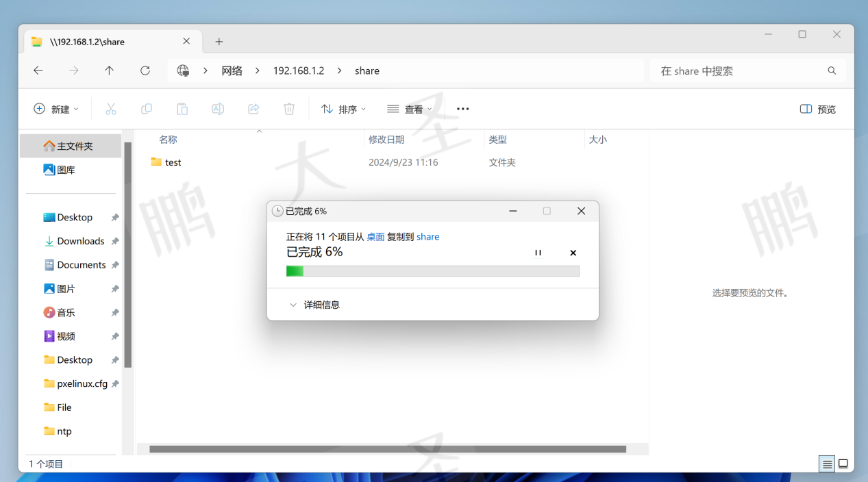Click the green copy progress bar
868x482 pixels.
pos(433,271)
